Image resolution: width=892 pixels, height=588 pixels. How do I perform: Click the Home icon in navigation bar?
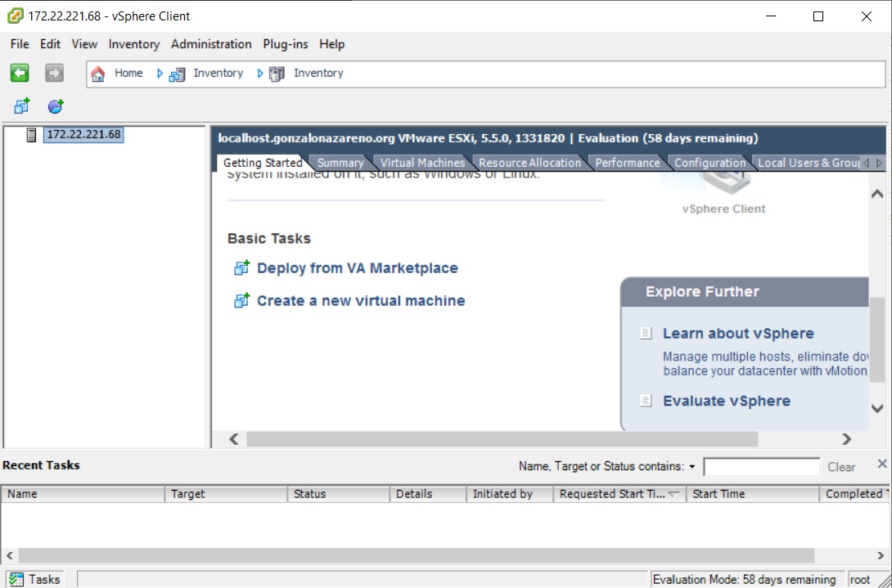(98, 74)
